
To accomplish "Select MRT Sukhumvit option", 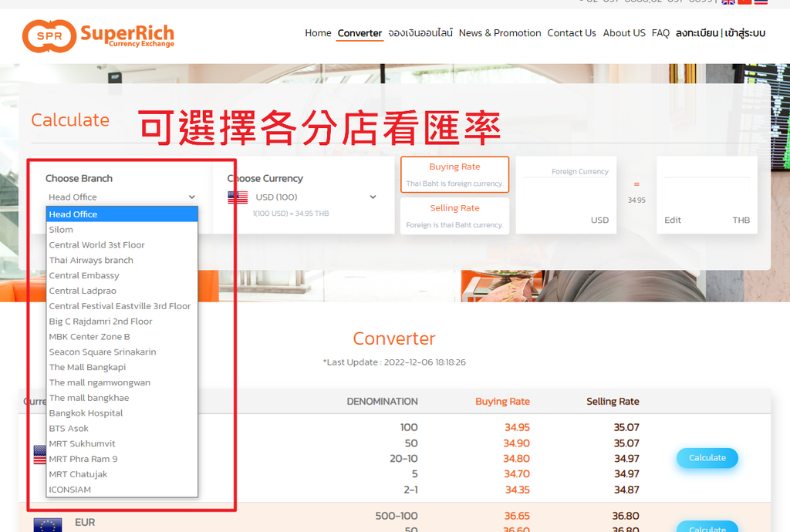I will click(122, 444).
